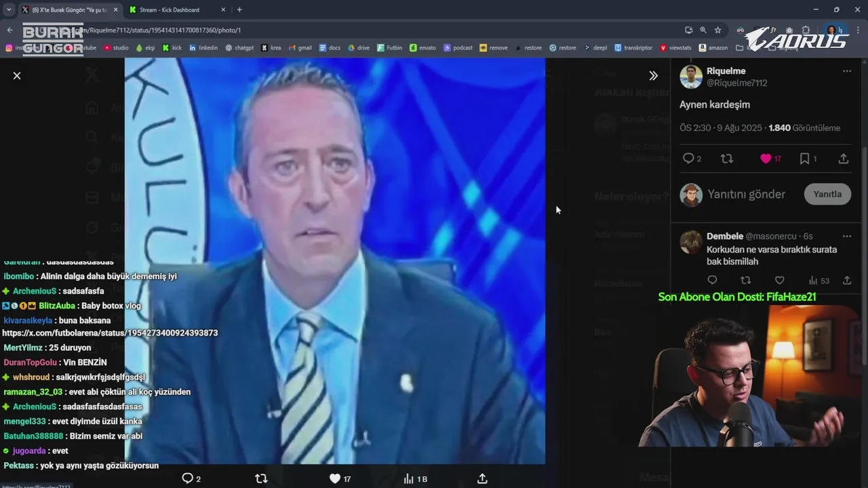Viewport: 868px width, 488px height.
Task: Collapse the tweet side panel with the double chevron
Action: 653,76
